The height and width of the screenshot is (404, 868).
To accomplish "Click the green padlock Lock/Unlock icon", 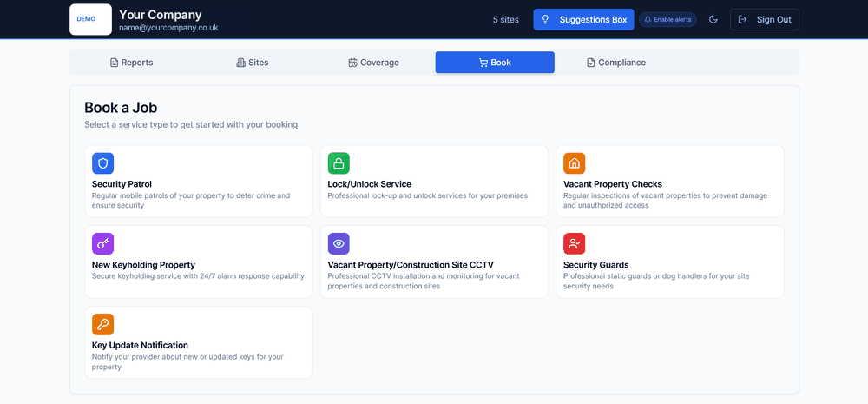I will pos(339,163).
